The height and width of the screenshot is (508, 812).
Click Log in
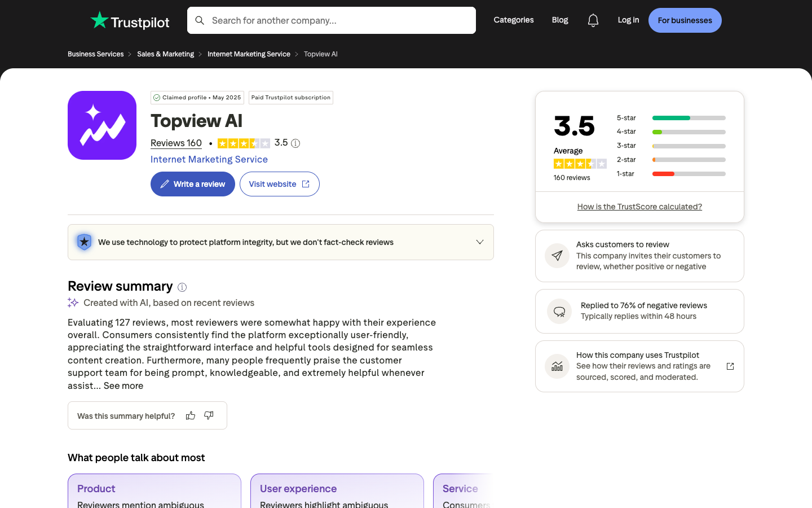point(628,20)
